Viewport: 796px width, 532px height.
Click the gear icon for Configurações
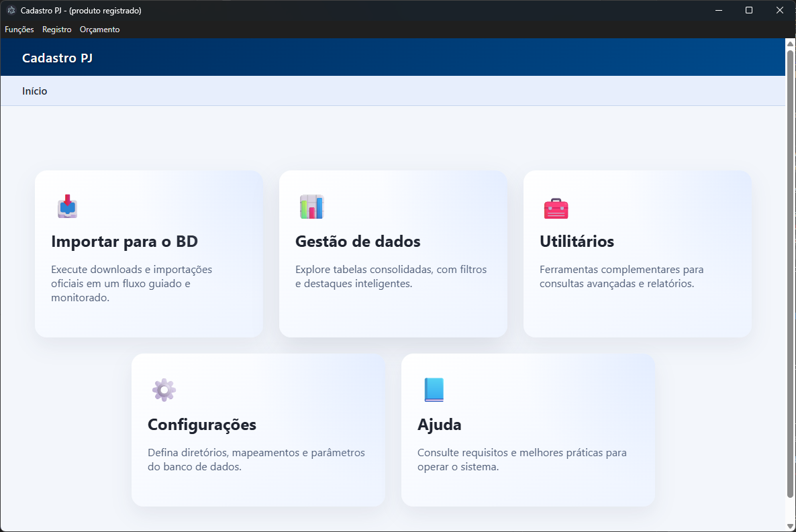(x=164, y=390)
